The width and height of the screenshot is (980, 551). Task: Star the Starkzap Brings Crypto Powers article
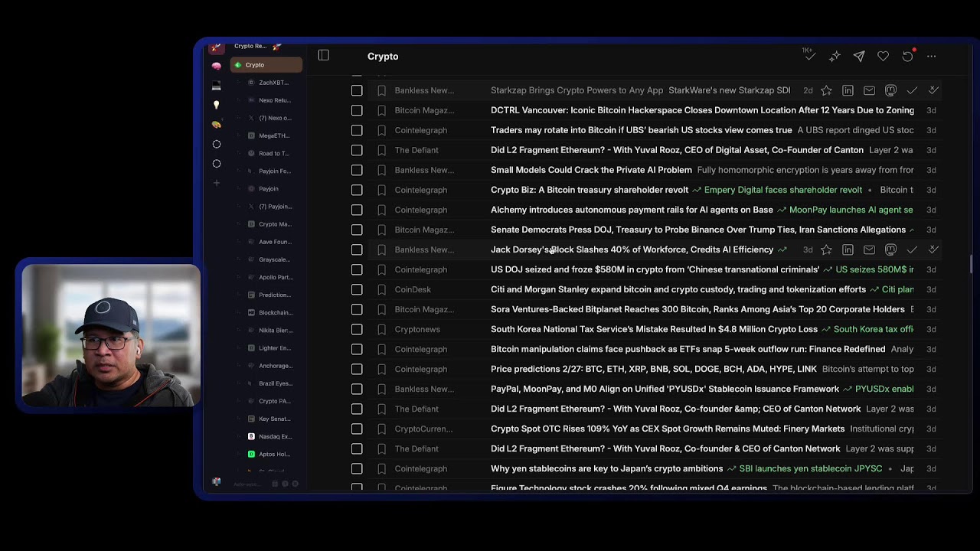[826, 90]
